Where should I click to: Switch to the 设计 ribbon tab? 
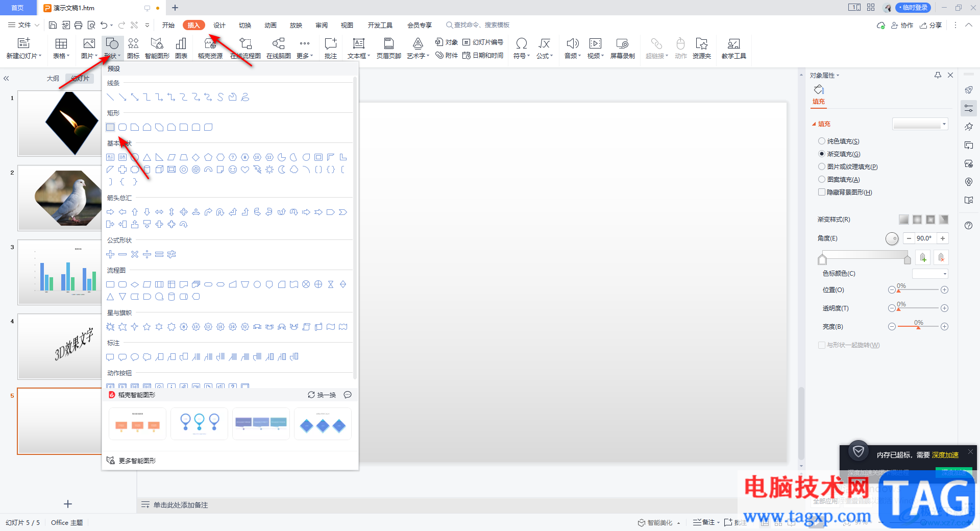(x=219, y=25)
